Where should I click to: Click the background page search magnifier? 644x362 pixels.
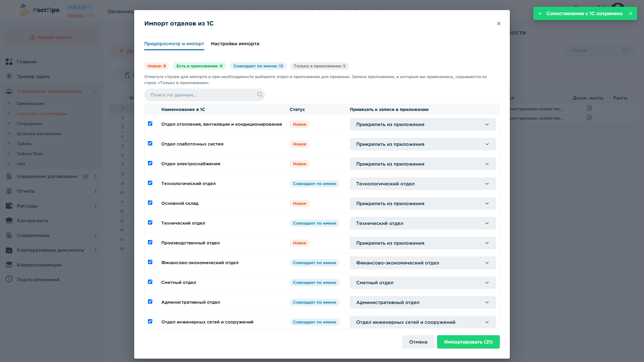click(626, 50)
